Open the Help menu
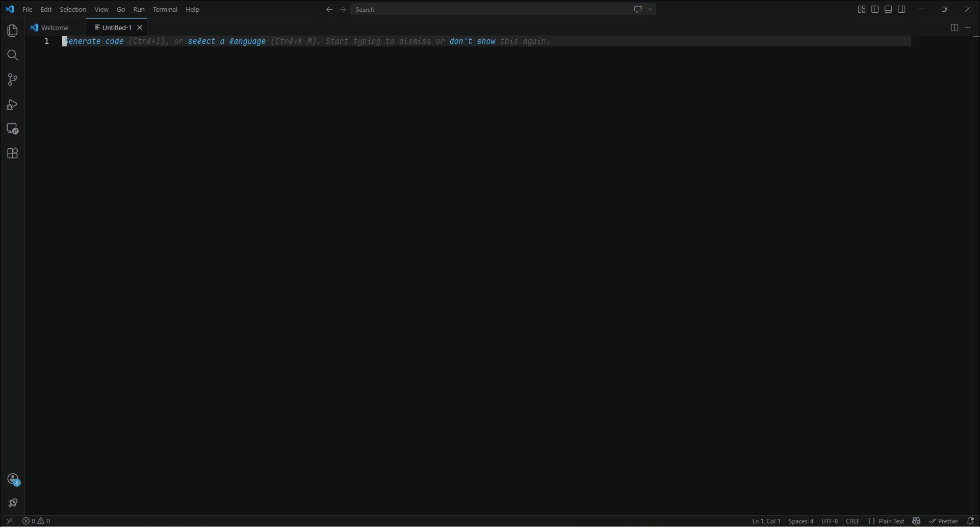Viewport: 980px width, 527px height. (x=192, y=9)
